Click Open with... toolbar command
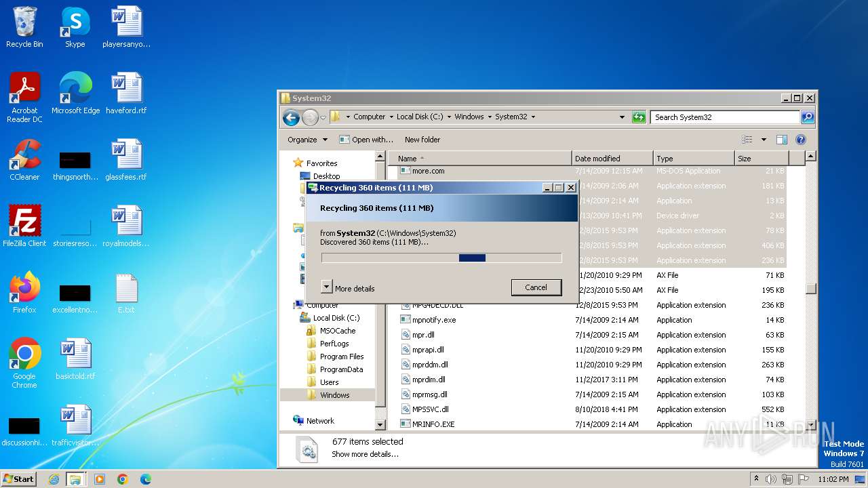 coord(366,140)
